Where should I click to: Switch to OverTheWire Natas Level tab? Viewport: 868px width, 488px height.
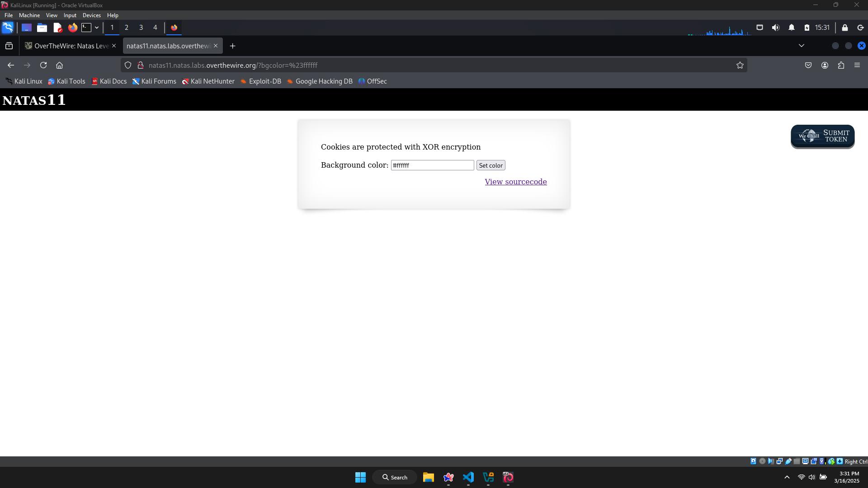[x=67, y=46]
